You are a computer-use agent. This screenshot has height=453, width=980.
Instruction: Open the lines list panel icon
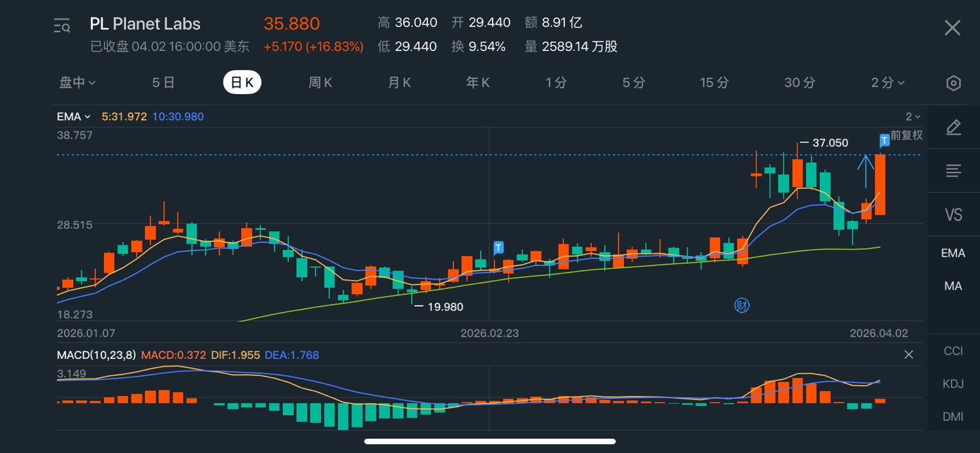click(953, 171)
